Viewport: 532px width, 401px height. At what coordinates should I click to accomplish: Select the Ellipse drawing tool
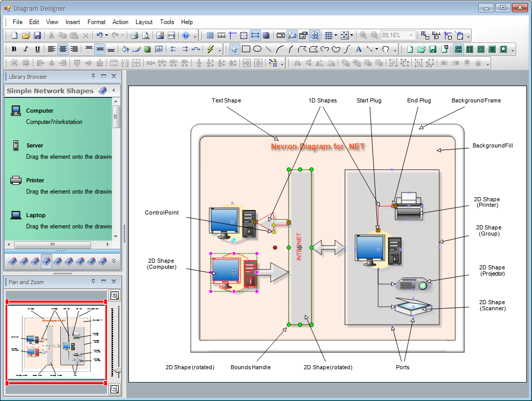click(x=257, y=49)
